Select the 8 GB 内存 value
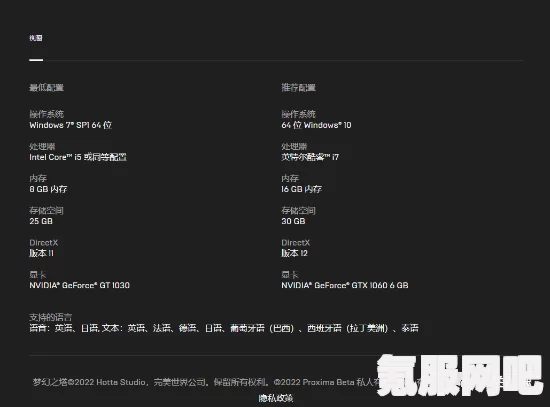This screenshot has width=550, height=407. [x=48, y=189]
